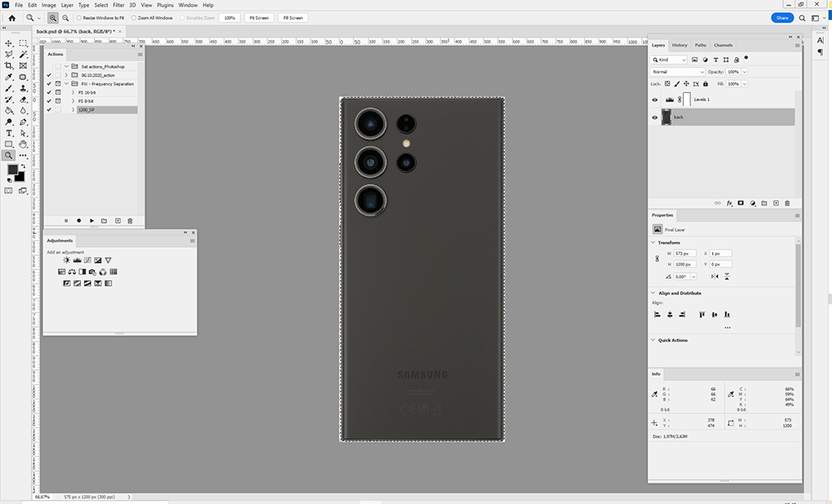Select the Rectangular Marquee tool
This screenshot has height=504, width=832.
22,43
